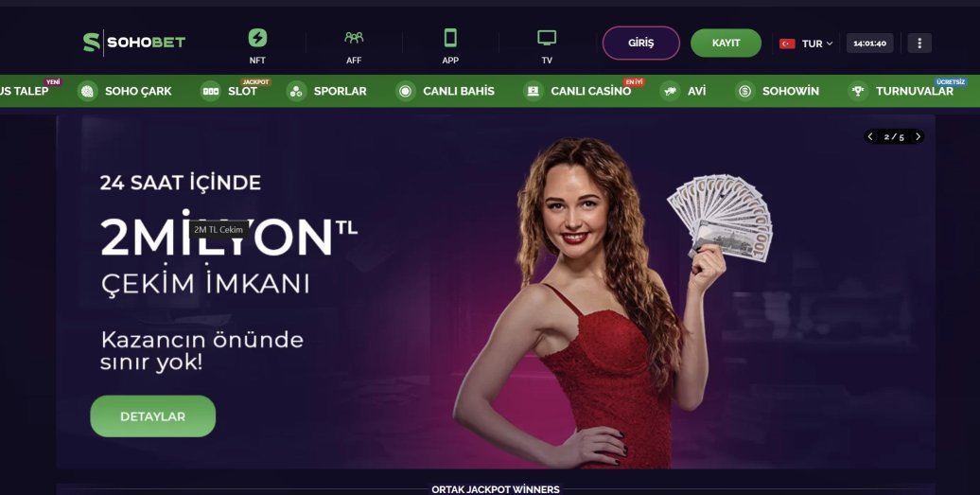980x495 pixels.
Task: Click the Sohobet logo
Action: coord(134,43)
